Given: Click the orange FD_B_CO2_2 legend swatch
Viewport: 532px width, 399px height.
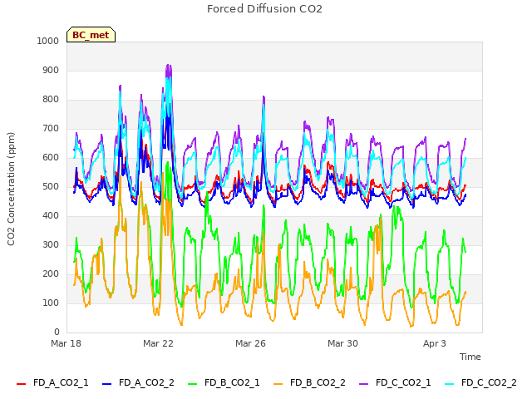Looking at the screenshot, I should (278, 384).
